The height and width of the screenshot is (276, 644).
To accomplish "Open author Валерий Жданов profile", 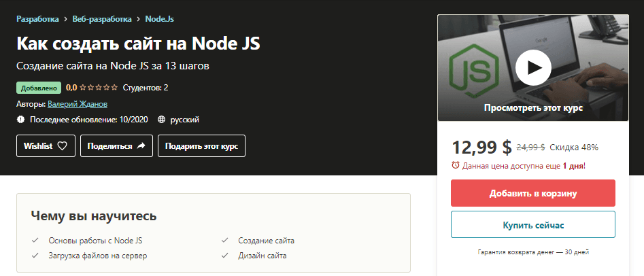I will coord(78,104).
